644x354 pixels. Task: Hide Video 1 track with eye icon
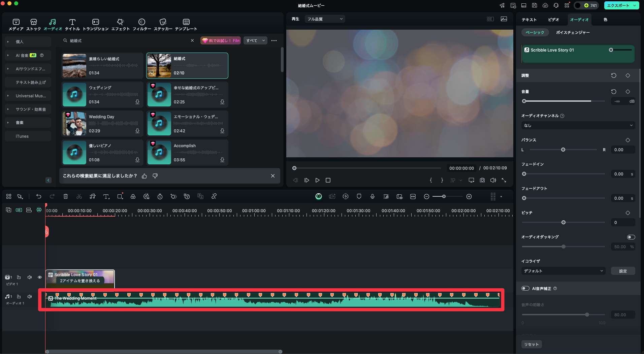coord(40,277)
